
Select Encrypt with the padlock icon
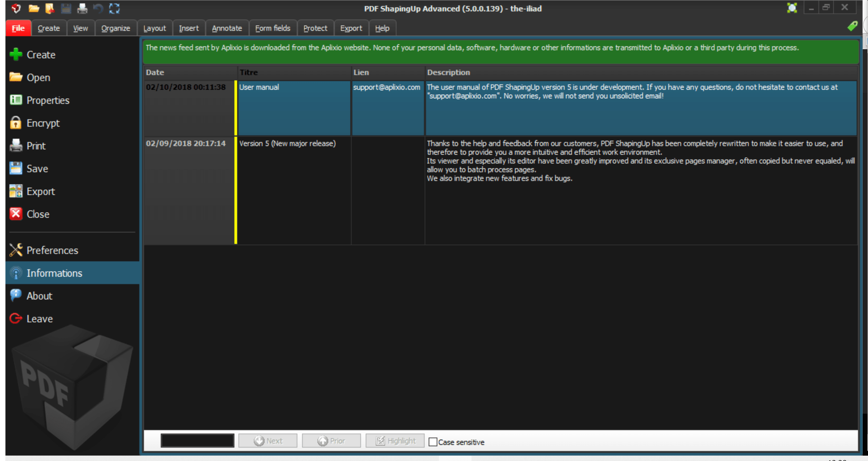72,123
